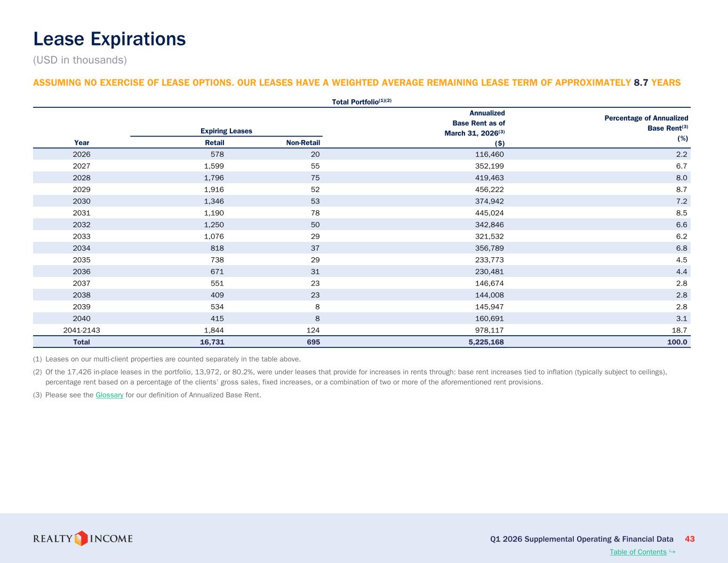Select year cell 2033
The width and height of the screenshot is (728, 563).
[x=82, y=236]
